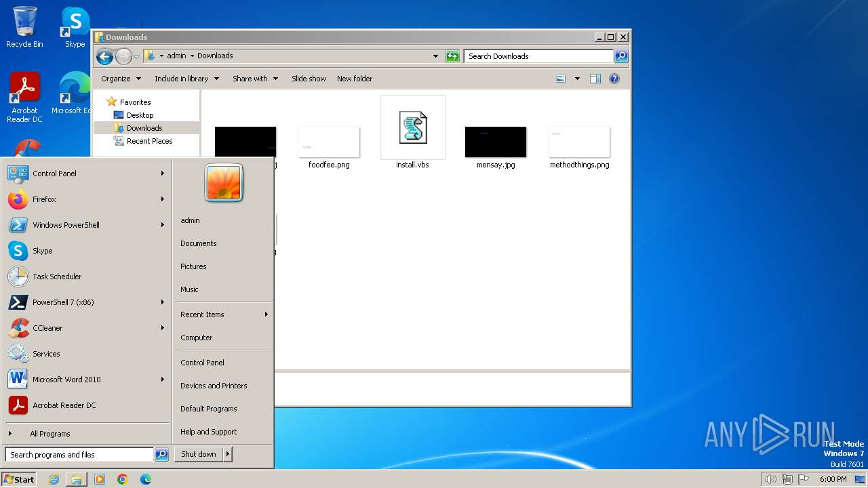
Task: Click Start menu search magnifier button
Action: pos(161,455)
